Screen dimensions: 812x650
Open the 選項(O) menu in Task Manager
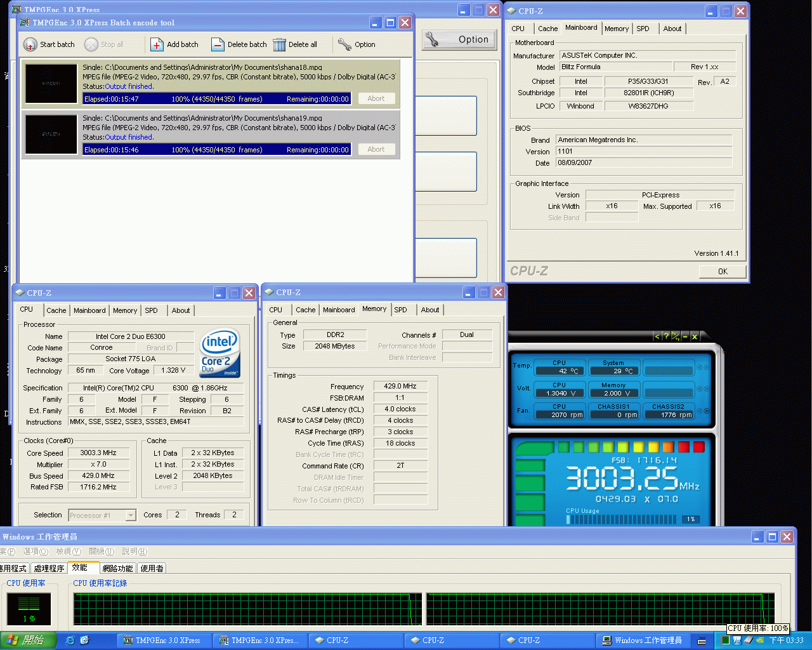[36, 552]
